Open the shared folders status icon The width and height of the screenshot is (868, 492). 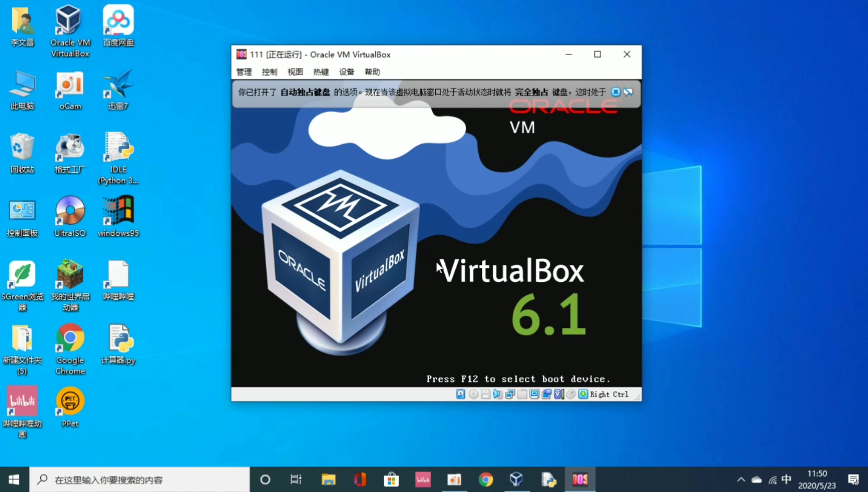522,394
